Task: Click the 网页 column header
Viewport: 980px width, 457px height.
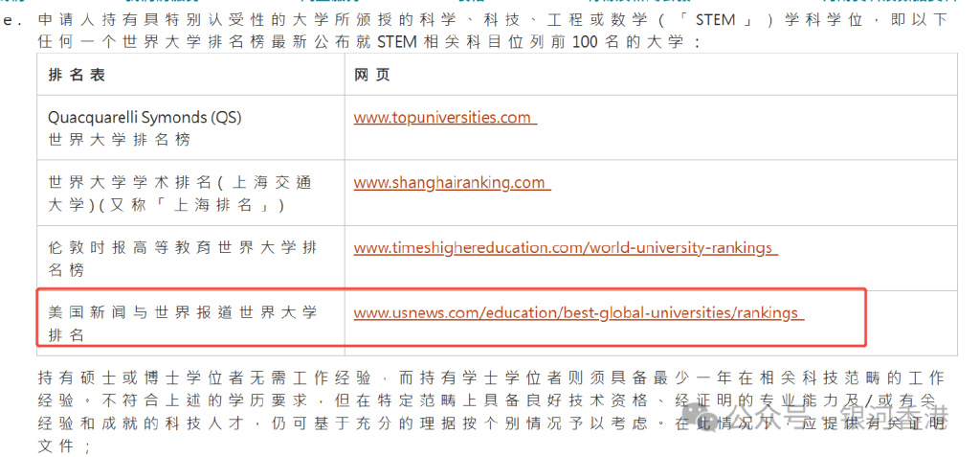Action: pos(371,75)
